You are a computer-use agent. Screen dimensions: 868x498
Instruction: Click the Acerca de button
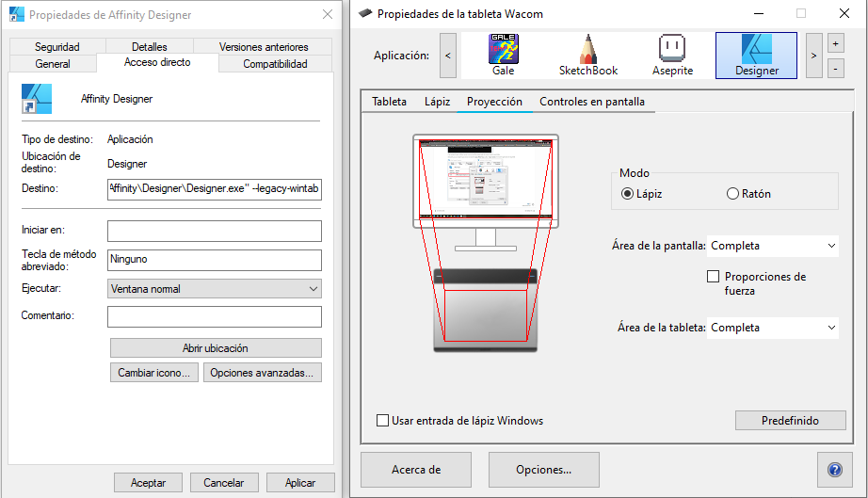click(416, 470)
